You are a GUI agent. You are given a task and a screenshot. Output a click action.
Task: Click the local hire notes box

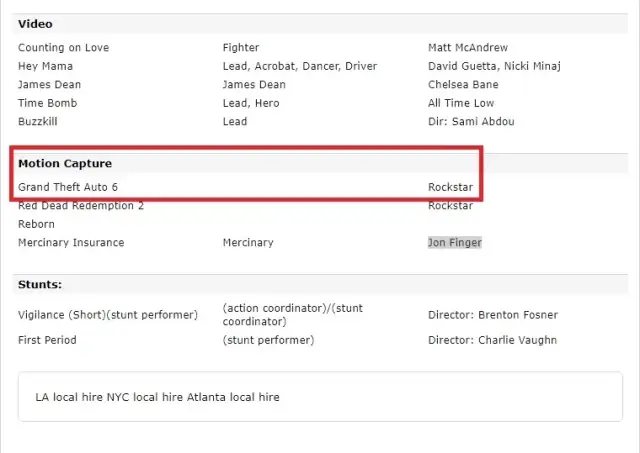[320, 397]
